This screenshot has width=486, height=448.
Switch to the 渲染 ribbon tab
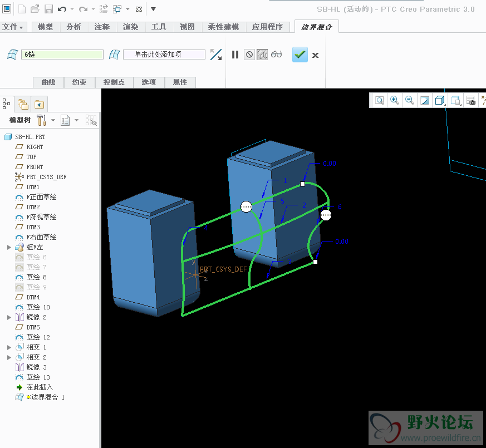tap(130, 27)
